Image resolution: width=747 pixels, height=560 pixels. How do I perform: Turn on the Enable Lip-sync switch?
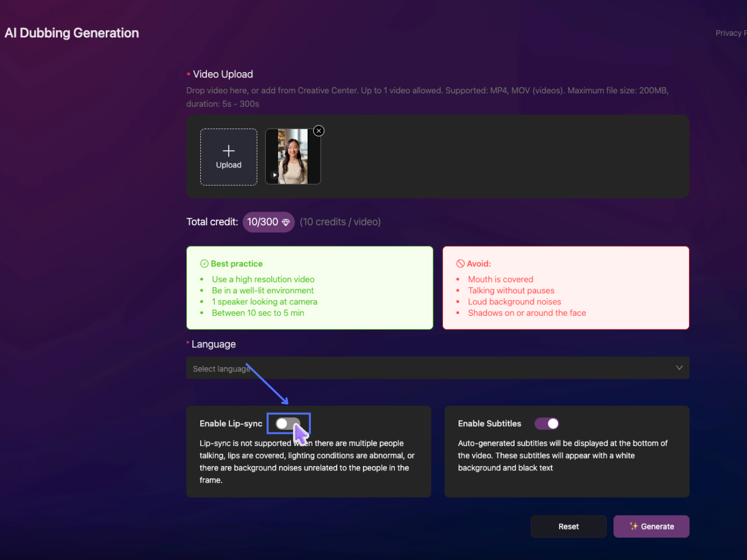pyautogui.click(x=288, y=424)
